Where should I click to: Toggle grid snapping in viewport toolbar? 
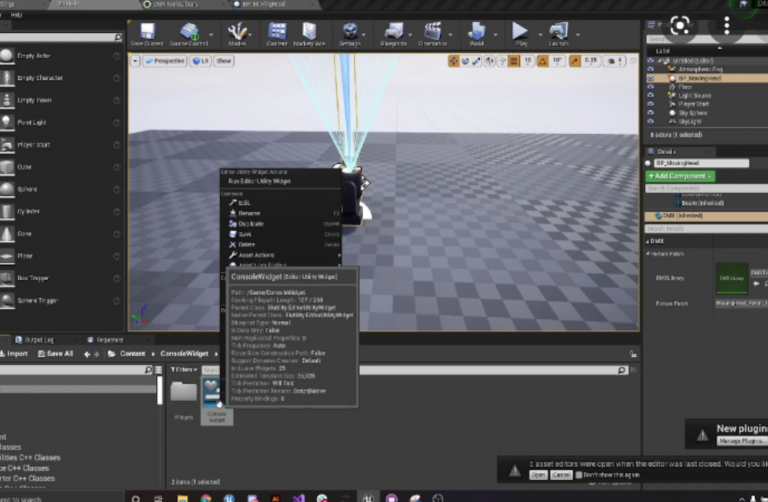pos(514,61)
